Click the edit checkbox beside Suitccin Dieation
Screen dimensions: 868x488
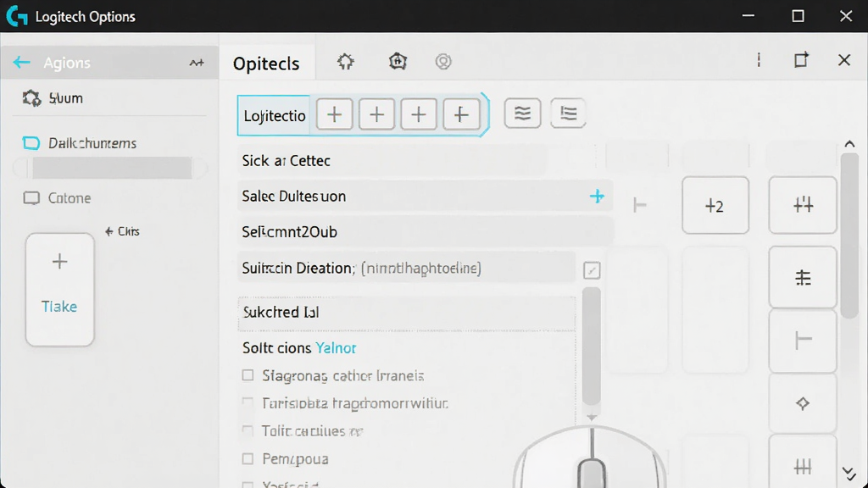pos(592,270)
